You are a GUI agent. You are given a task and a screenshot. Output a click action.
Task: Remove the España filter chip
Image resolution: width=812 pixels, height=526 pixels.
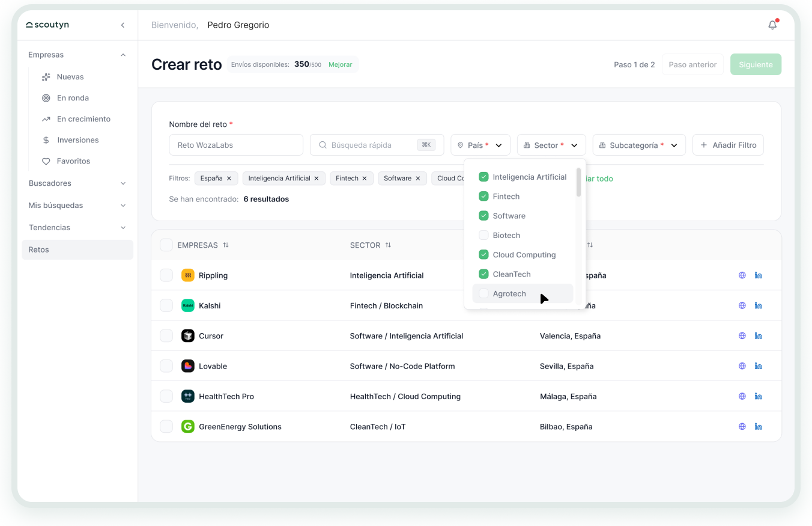click(x=229, y=179)
